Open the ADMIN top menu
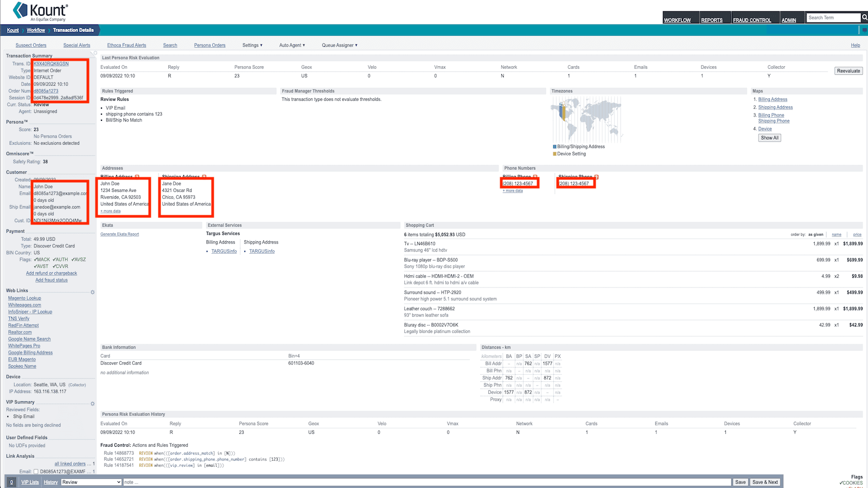Image resolution: width=868 pixels, height=488 pixels. 789,20
